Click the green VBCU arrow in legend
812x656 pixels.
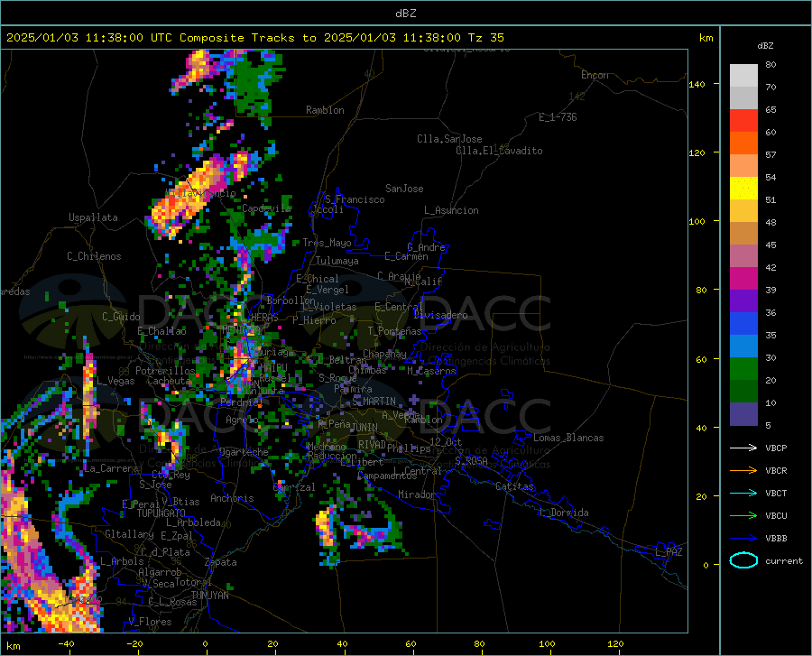[x=743, y=516]
